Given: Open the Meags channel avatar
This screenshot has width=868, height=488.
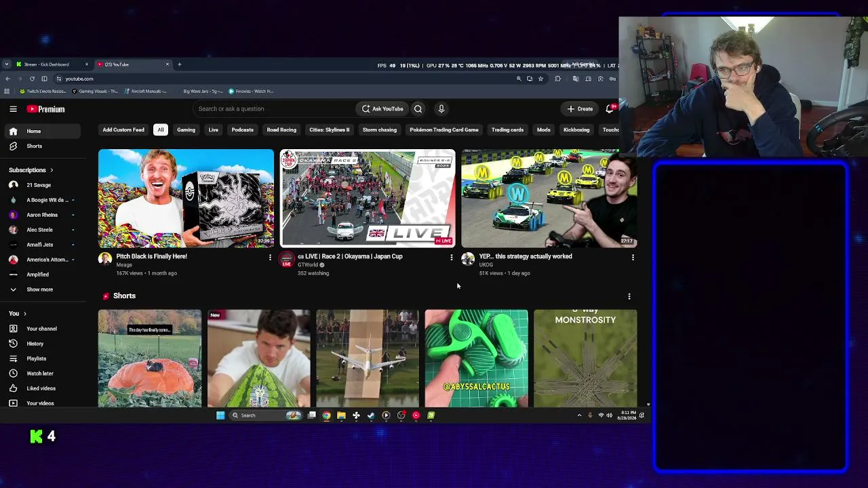Looking at the screenshot, I should 105,259.
